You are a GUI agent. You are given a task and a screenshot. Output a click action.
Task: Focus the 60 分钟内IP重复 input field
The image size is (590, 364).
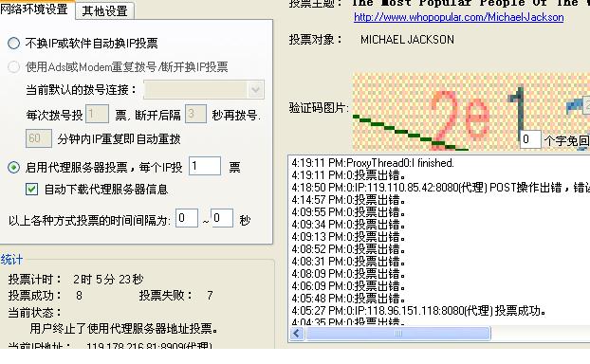point(39,138)
